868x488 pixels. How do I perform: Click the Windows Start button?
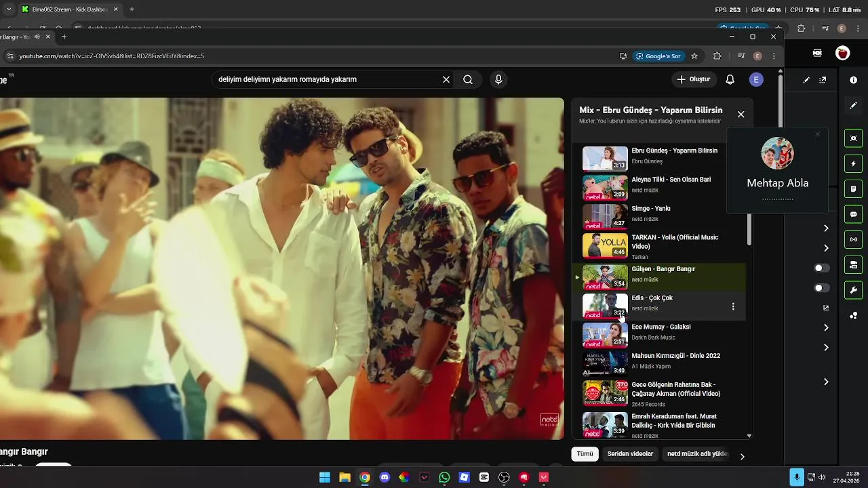(325, 477)
